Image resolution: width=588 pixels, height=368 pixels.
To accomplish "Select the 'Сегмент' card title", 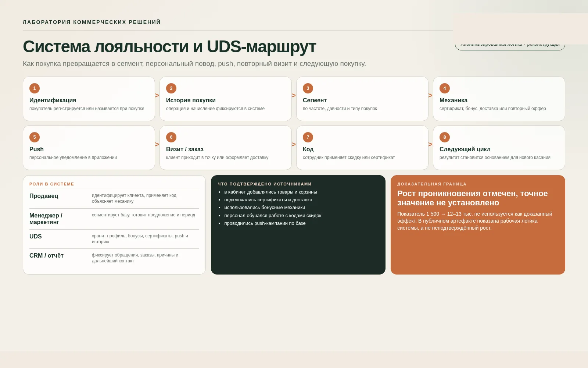I will pos(315,100).
